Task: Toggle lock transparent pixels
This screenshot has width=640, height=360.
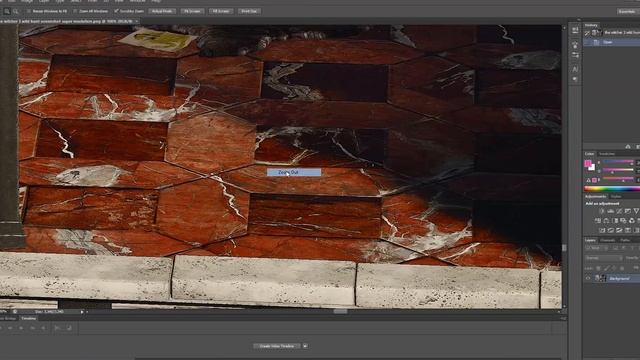Action: coord(598,268)
